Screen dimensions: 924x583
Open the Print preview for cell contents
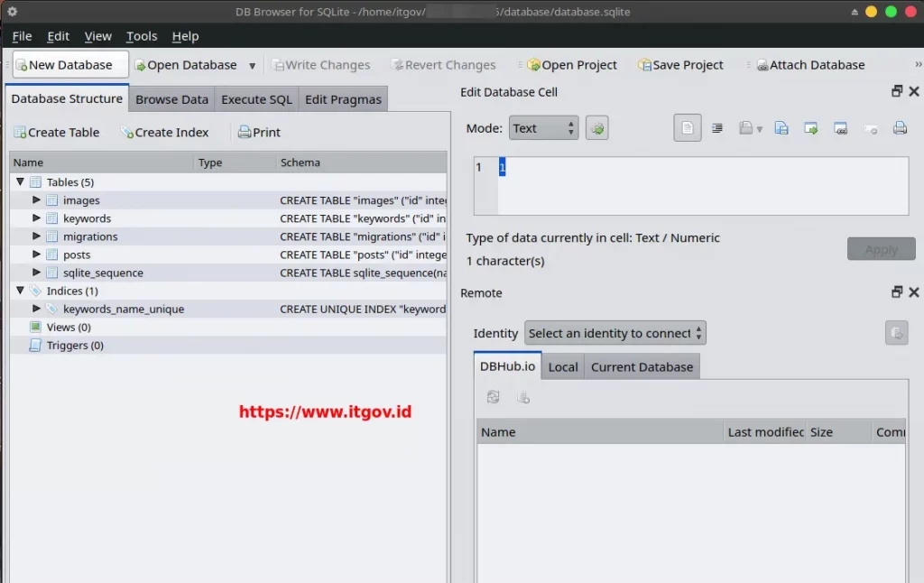(x=900, y=127)
